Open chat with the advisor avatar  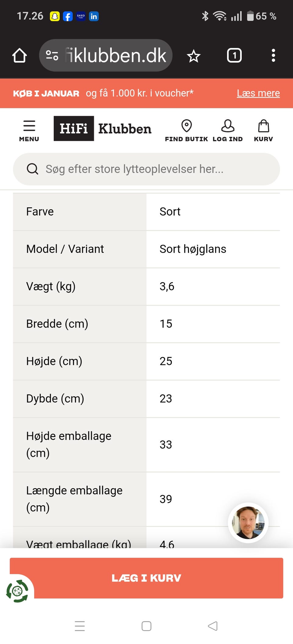coord(248,523)
